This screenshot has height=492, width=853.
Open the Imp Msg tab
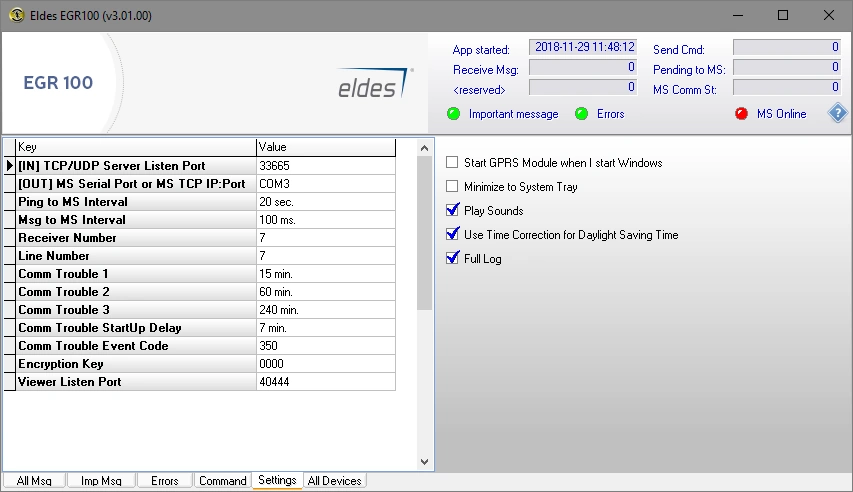pos(101,481)
